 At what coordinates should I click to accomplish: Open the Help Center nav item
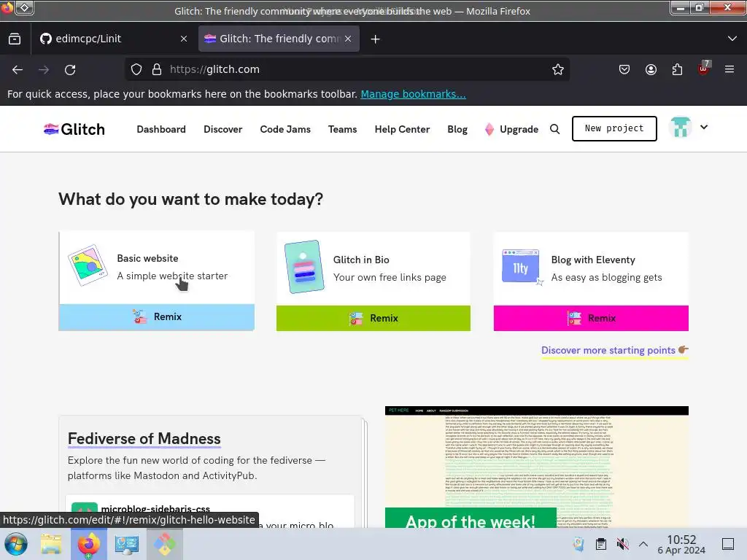pos(402,129)
